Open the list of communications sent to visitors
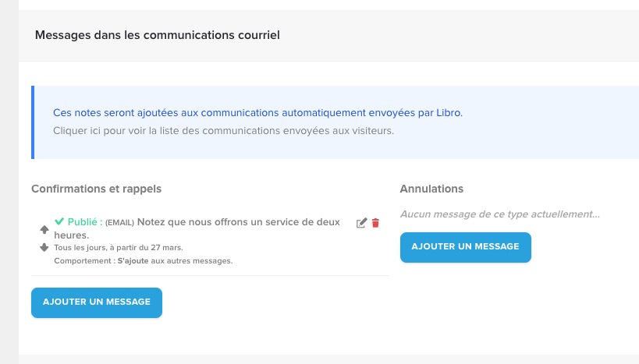This screenshot has height=364, width=639. click(x=223, y=130)
